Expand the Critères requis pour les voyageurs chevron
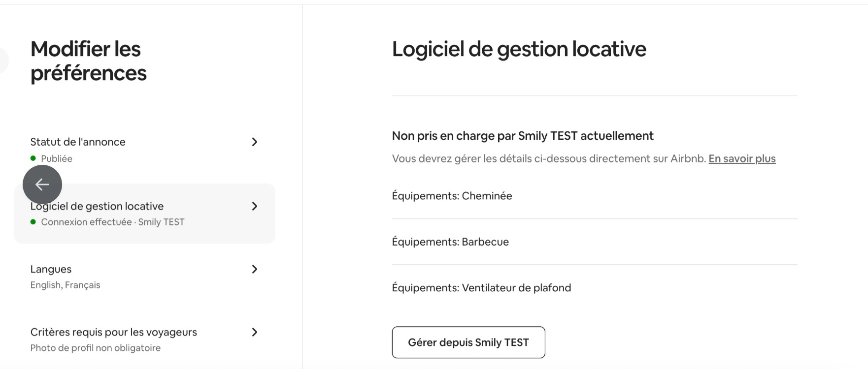This screenshot has width=868, height=369. point(254,332)
